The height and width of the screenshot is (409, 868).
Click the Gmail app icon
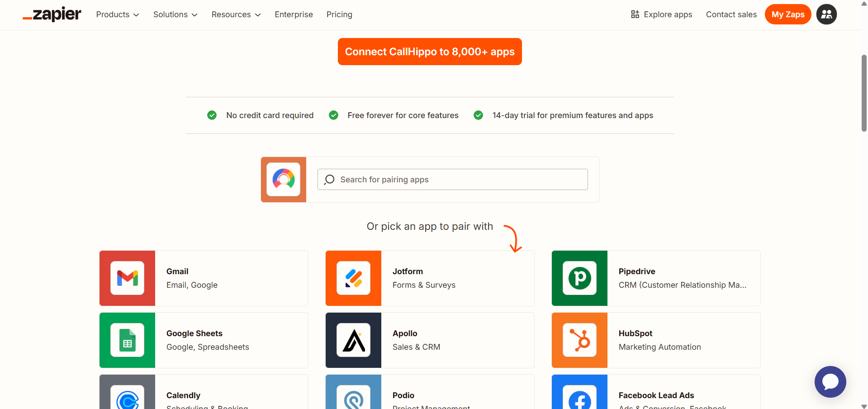[127, 278]
